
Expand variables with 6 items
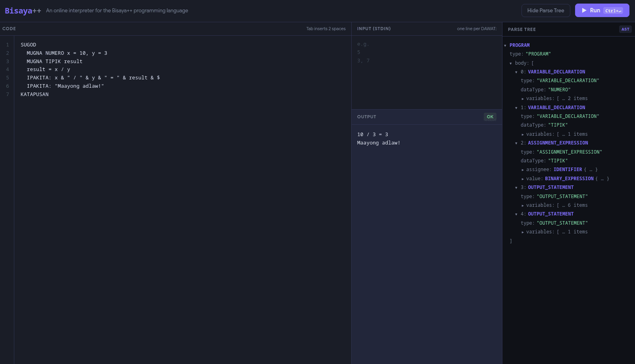pos(523,206)
